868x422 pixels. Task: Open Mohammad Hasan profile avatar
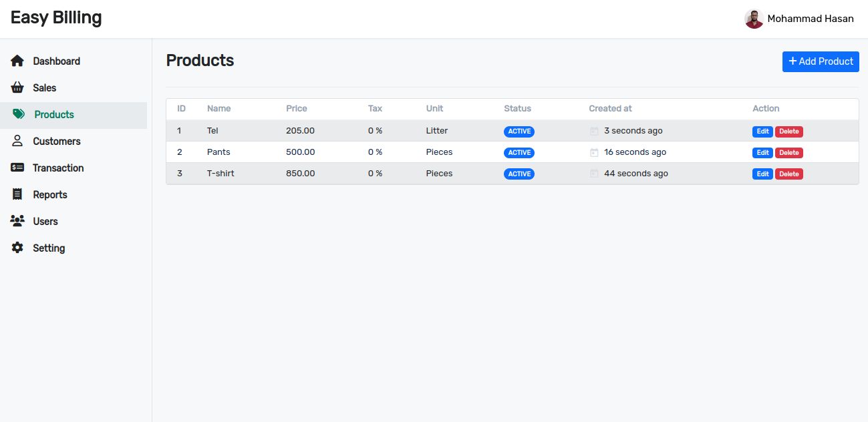(x=754, y=19)
